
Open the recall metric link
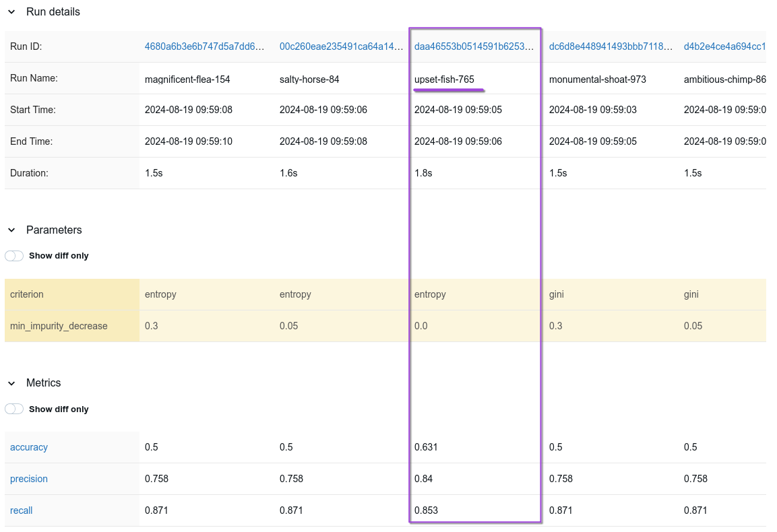tap(22, 510)
